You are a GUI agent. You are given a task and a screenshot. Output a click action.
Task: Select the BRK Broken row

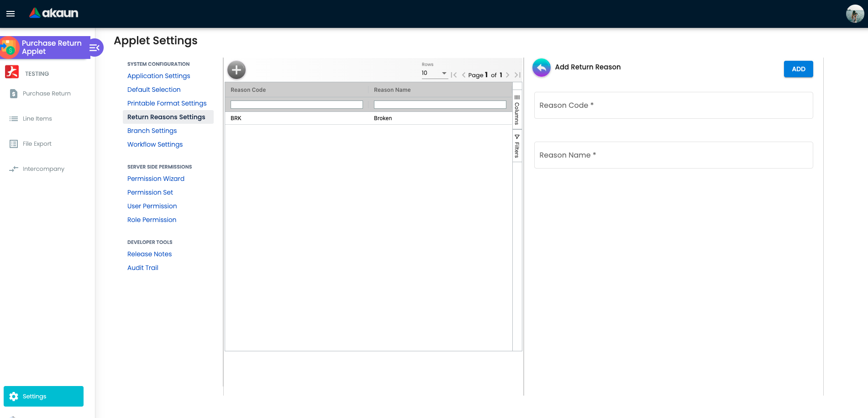368,118
